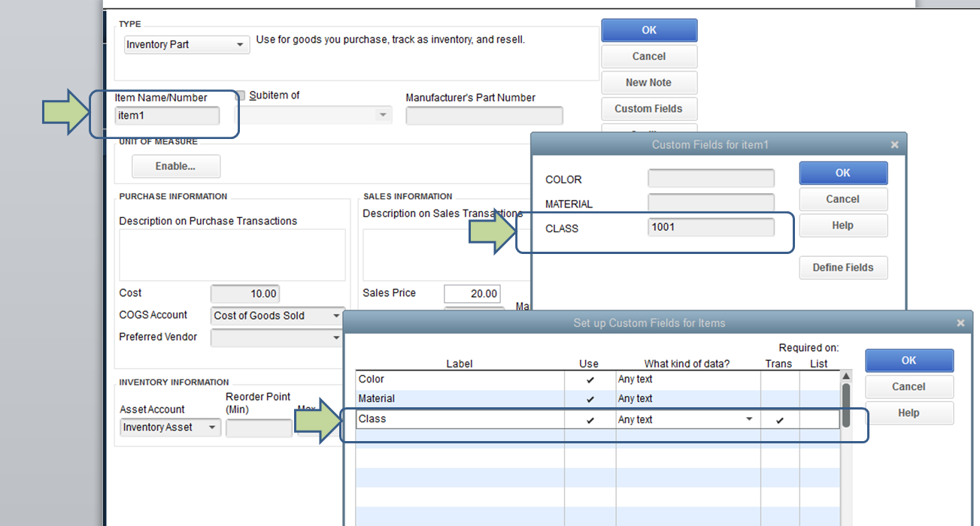Click the Define Fields button
This screenshot has height=526, width=980.
point(843,268)
